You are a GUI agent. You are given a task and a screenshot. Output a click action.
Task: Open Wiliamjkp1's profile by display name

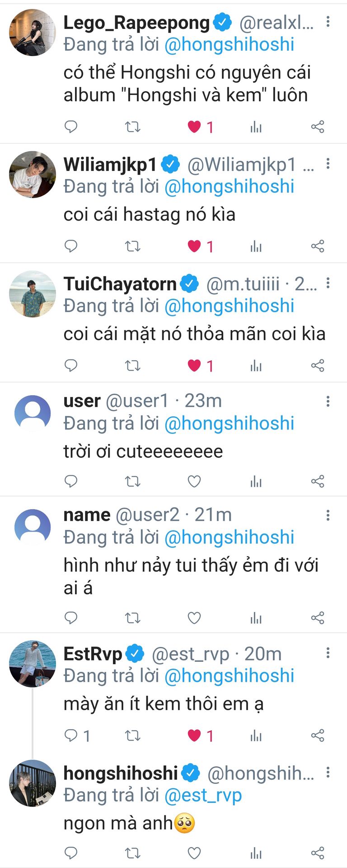(x=110, y=165)
